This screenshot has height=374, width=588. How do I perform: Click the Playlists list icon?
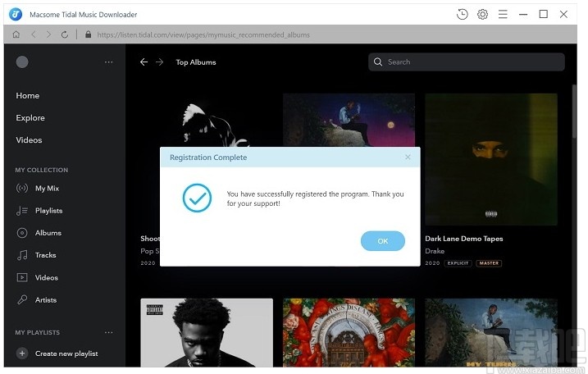[22, 211]
